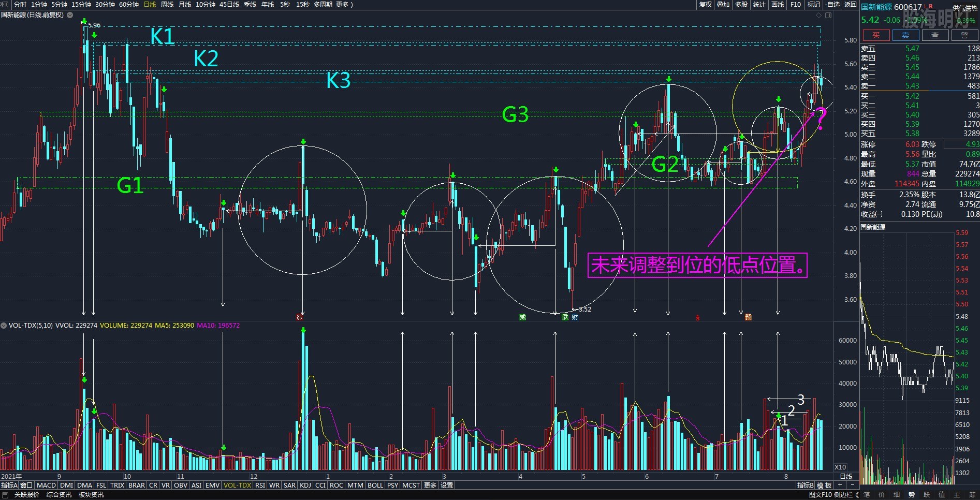Select the 5秒 period
Viewport: 980px width, 500px height.
[285, 4]
